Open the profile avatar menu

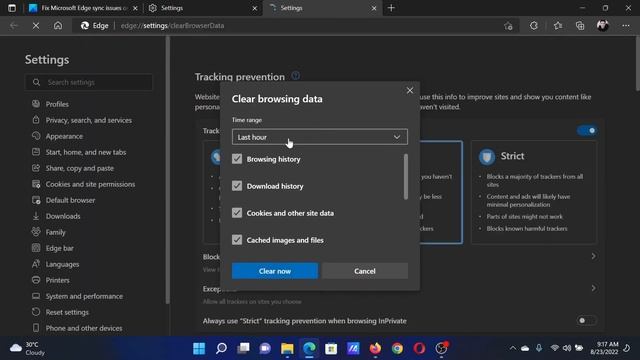pos(603,26)
